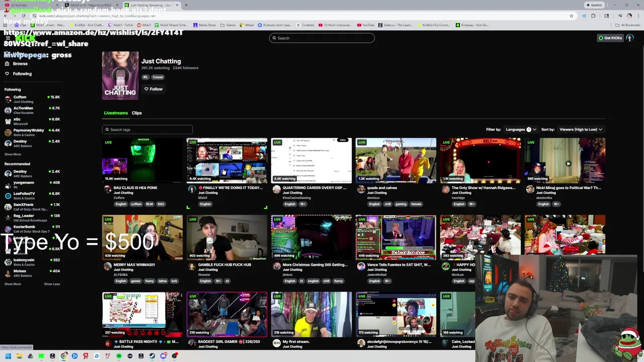
Task: Open Ac7ionMan channel in sidebar
Action: pos(32,110)
